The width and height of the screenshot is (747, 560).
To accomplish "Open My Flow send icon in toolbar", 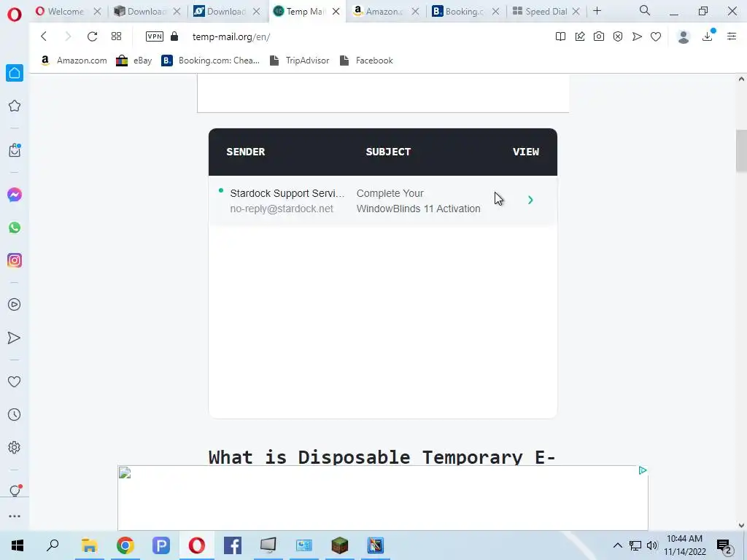I will [x=637, y=36].
